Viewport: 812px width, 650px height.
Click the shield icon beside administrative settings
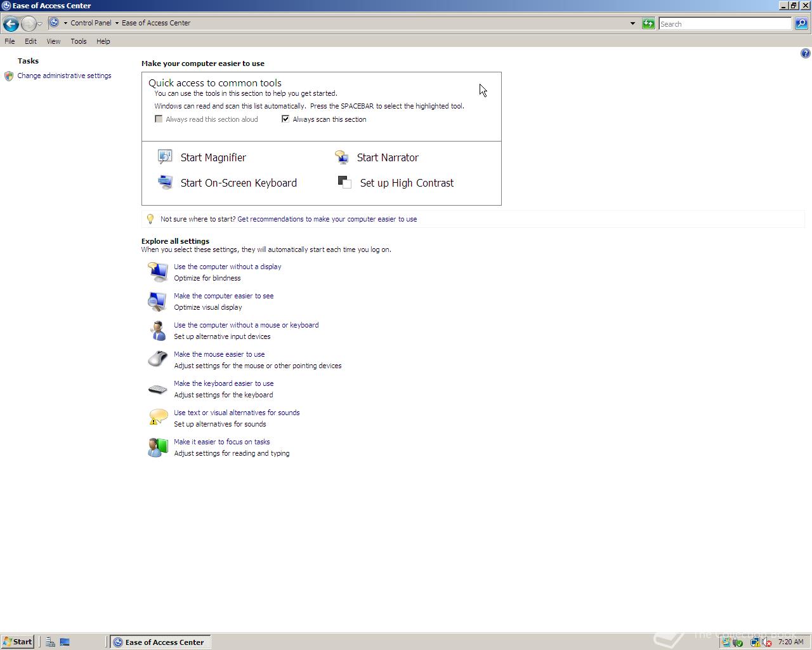[x=9, y=76]
